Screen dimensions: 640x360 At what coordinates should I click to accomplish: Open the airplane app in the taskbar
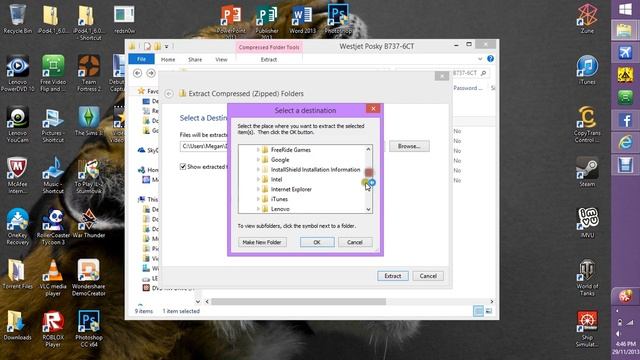[x=625, y=53]
